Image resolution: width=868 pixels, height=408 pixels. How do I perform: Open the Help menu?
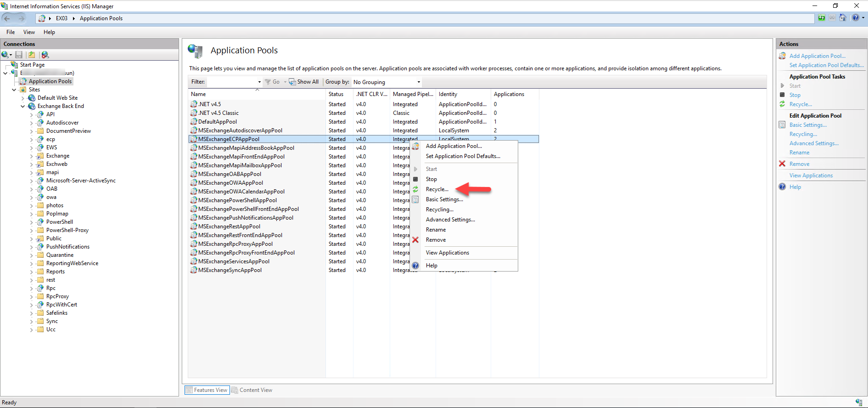point(49,32)
